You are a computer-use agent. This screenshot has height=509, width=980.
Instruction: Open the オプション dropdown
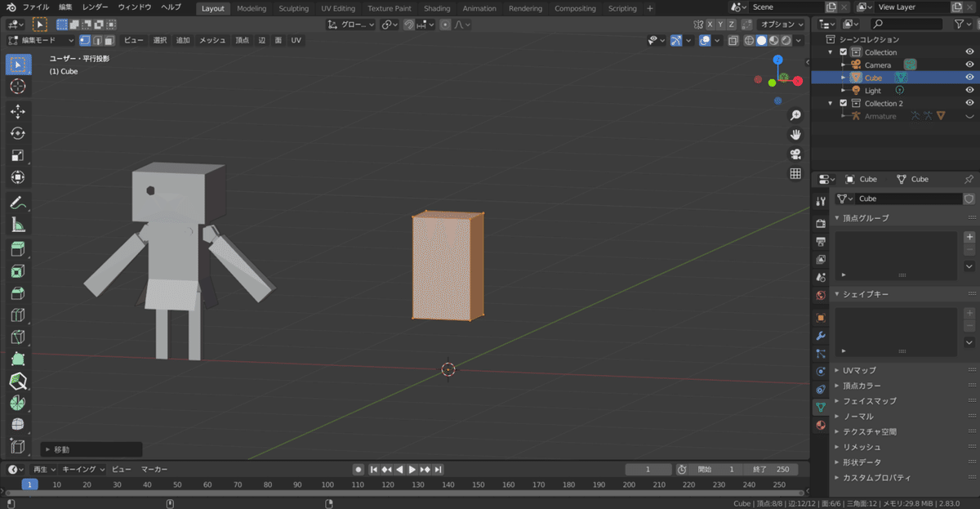[x=779, y=25]
